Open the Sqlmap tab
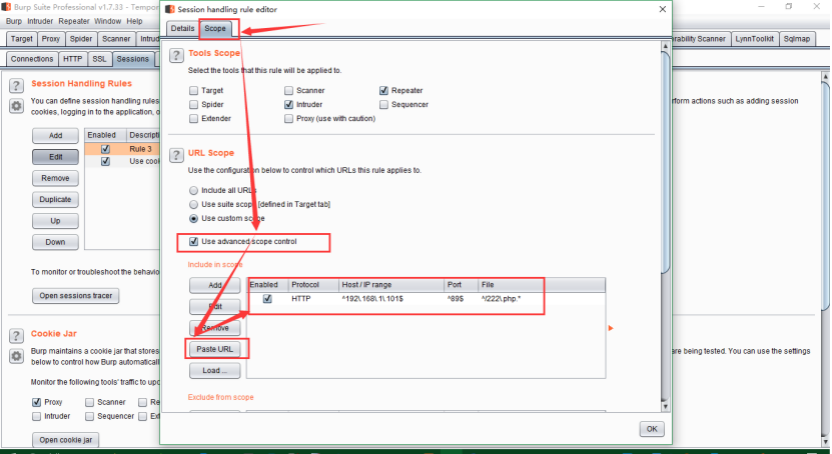Viewport: 832px width, 454px height. click(797, 39)
